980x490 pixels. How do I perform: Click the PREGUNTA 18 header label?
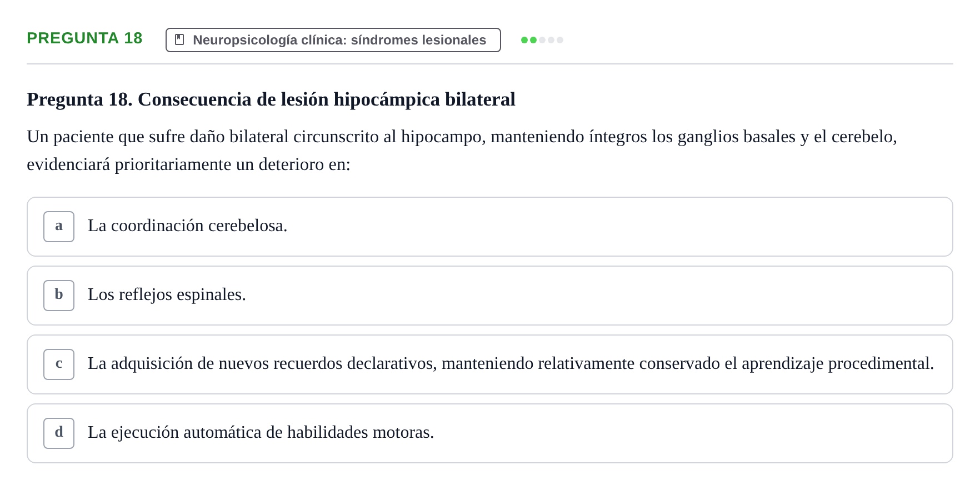click(x=84, y=38)
